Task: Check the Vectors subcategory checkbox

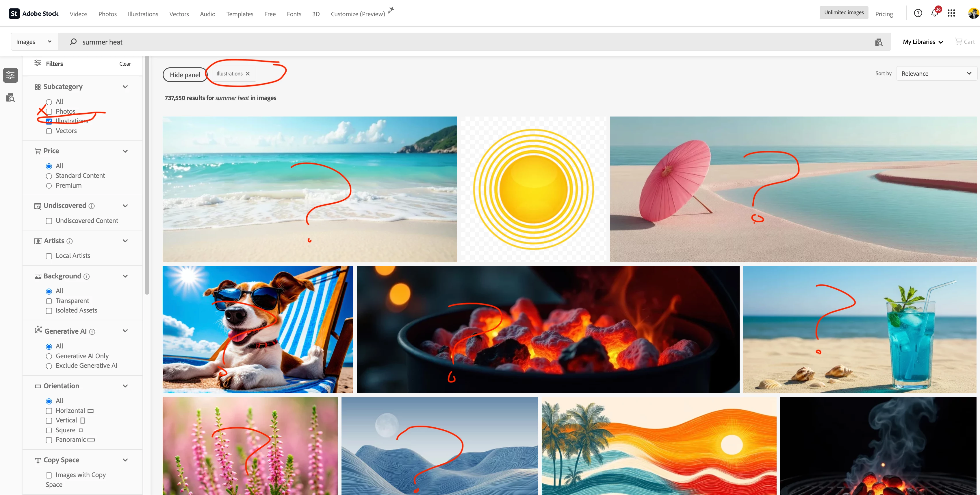Action: click(49, 131)
